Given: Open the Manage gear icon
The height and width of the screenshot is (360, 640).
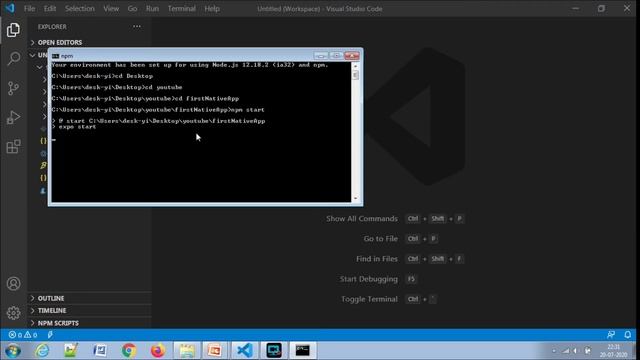Looking at the screenshot, I should (x=13, y=313).
